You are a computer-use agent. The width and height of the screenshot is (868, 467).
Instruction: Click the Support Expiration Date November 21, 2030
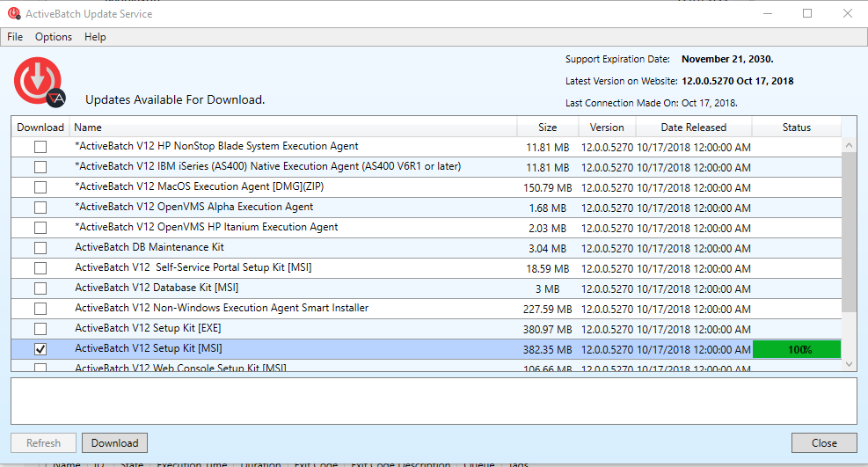[x=727, y=59]
